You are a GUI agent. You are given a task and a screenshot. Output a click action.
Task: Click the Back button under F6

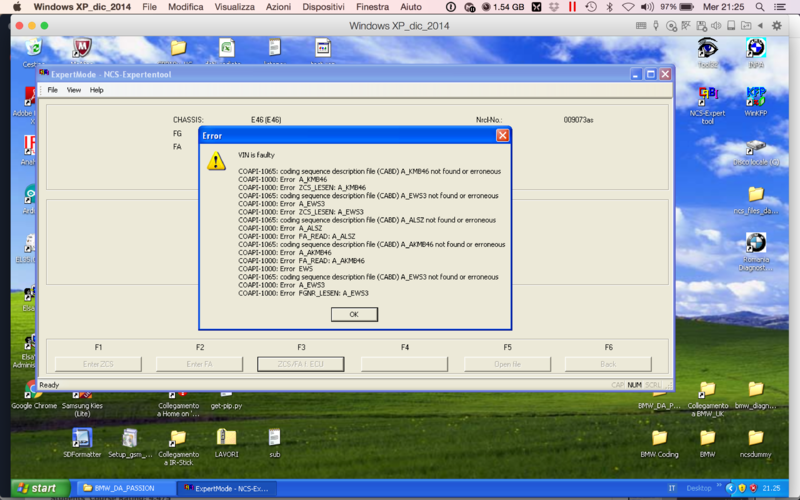(608, 364)
